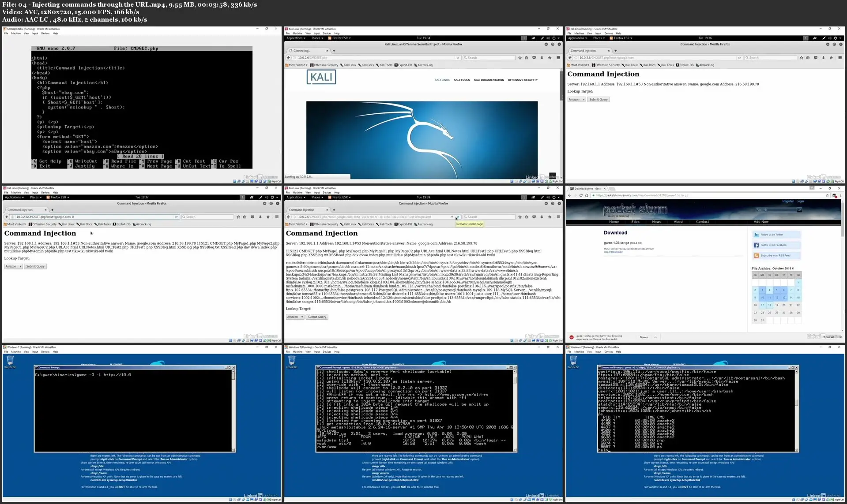Click the Direct Download link for gwee
847x504 pixels.
(x=613, y=252)
